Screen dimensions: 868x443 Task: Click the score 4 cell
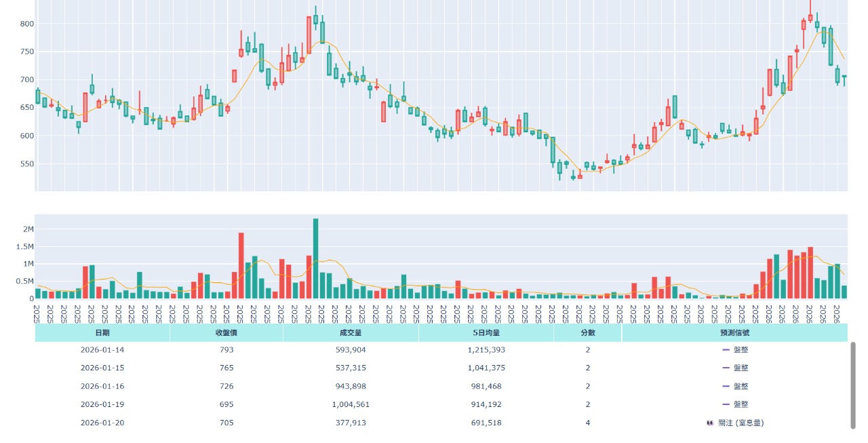[x=587, y=423]
